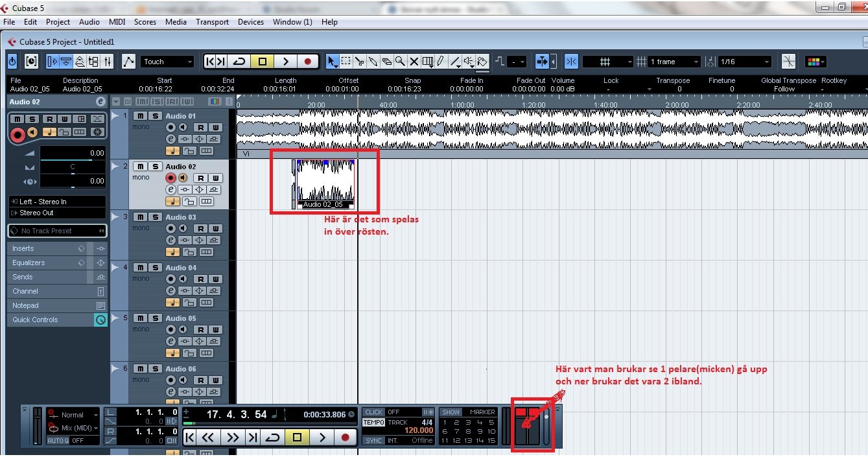This screenshot has height=457, width=868.
Task: Expand automation for track Audio 03
Action: coord(115,217)
